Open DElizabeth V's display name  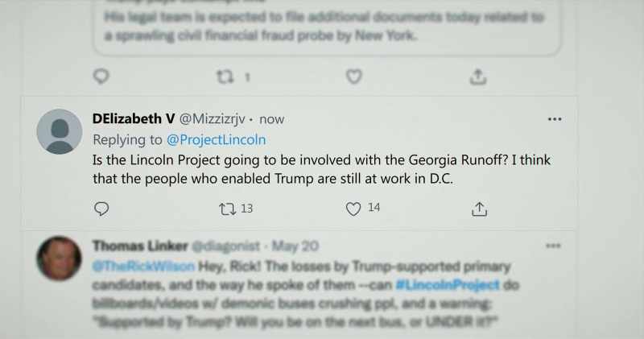(x=134, y=118)
